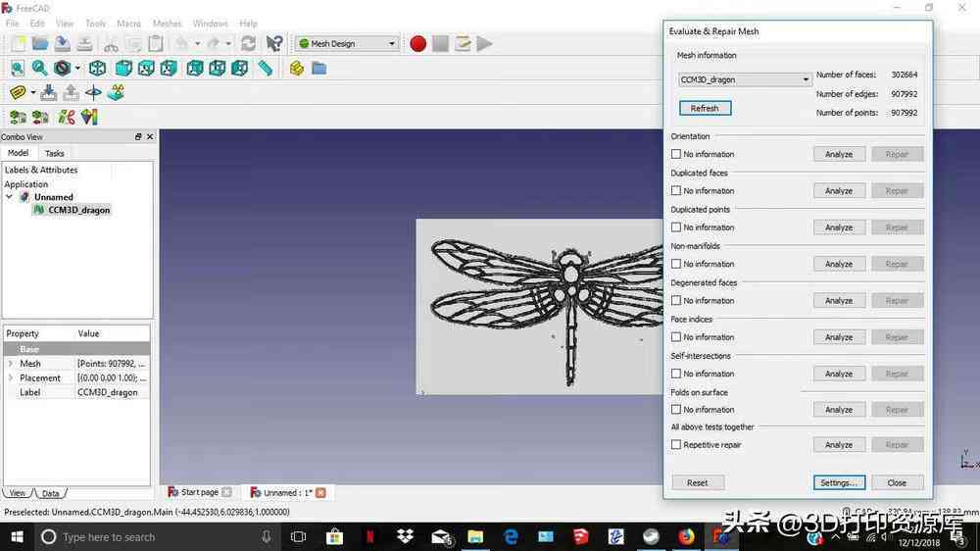Run macro with green play icon
Screen dimensions: 980x551
coord(484,43)
